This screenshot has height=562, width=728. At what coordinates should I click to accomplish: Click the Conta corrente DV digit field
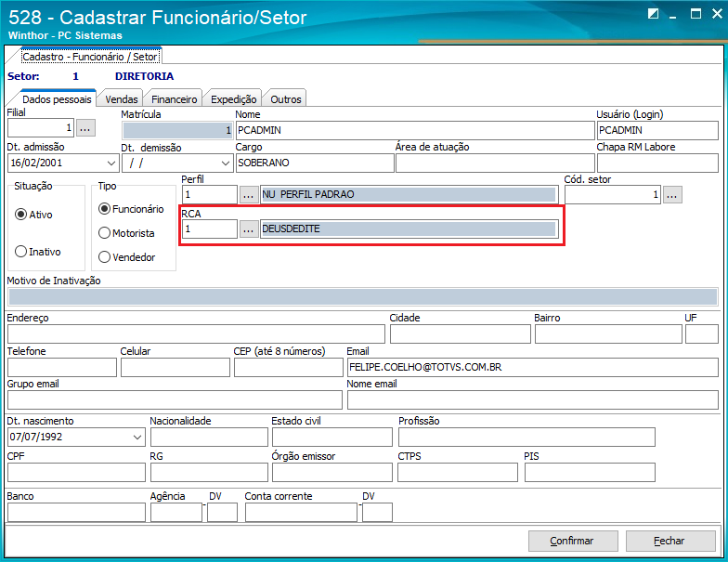[x=377, y=513]
